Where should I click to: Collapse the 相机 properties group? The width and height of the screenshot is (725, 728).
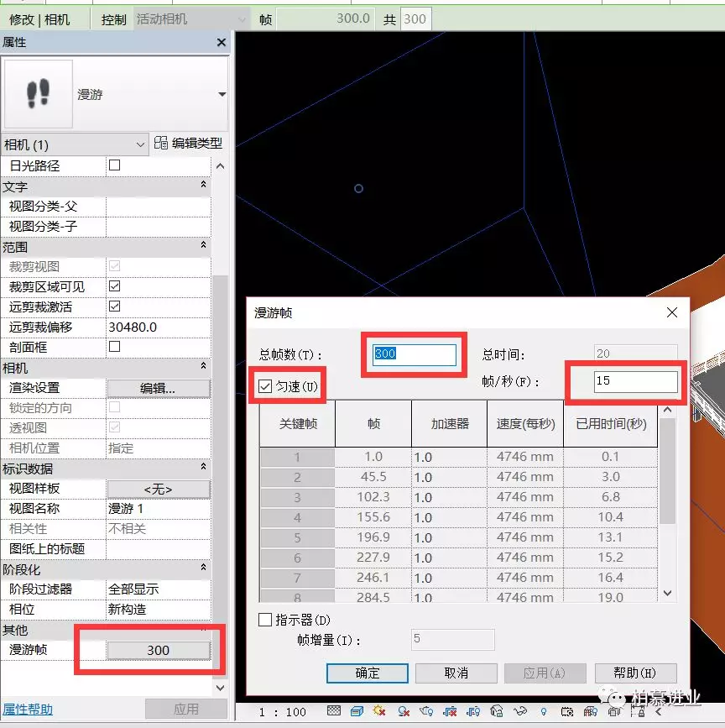203,366
